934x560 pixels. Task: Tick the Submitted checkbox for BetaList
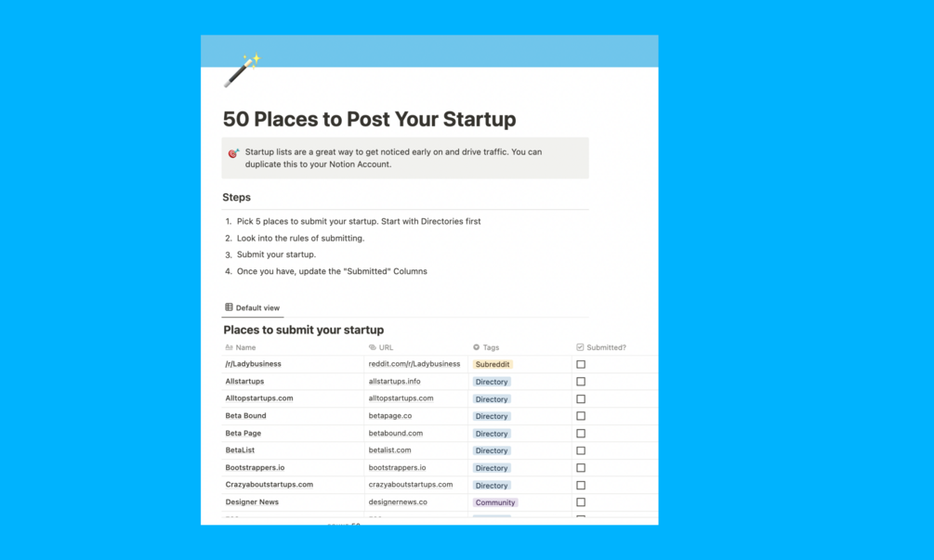581,450
